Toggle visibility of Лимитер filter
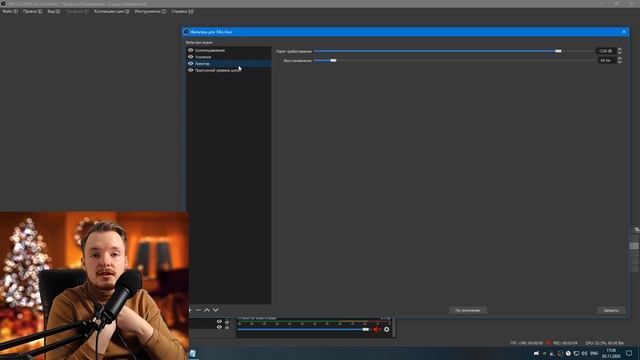The image size is (640, 360). pyautogui.click(x=190, y=64)
